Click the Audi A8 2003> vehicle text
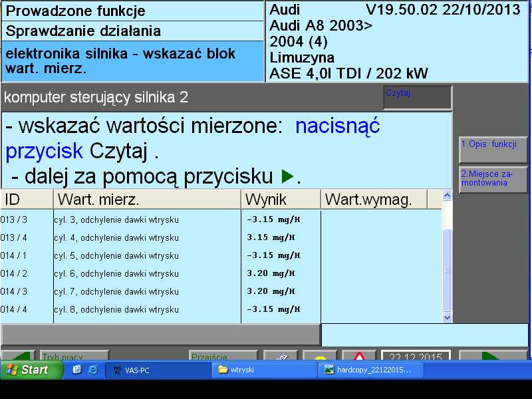The height and width of the screenshot is (399, 532). click(x=321, y=26)
